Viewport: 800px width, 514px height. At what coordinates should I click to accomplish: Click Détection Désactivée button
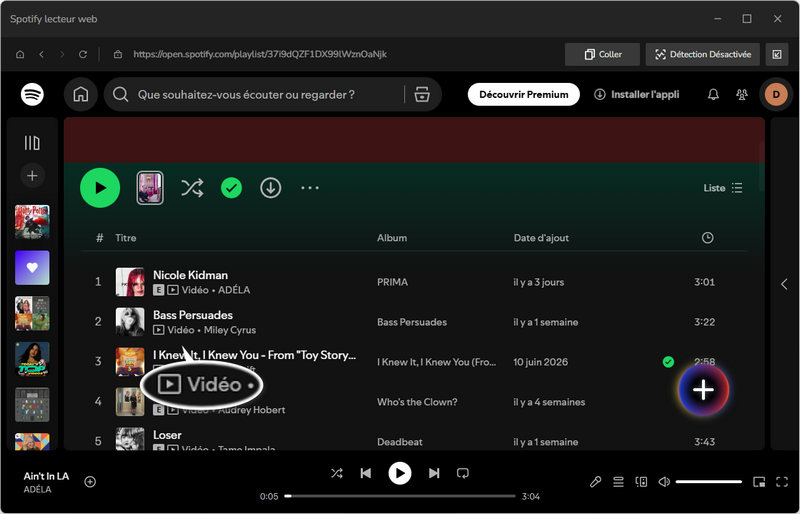703,54
